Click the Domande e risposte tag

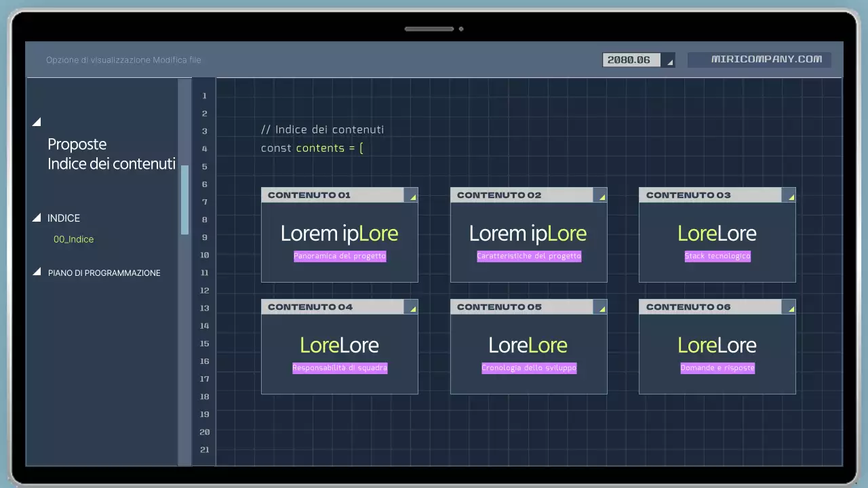[x=717, y=367]
